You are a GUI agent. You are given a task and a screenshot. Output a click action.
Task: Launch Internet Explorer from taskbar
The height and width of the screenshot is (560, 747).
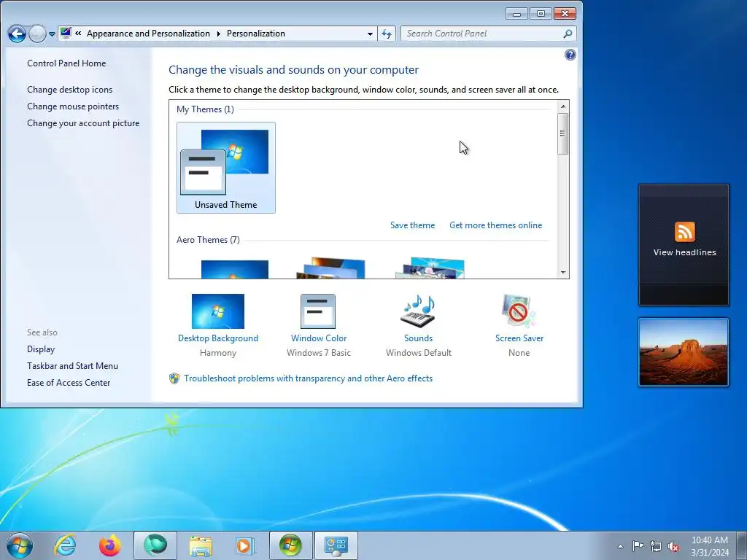tap(65, 545)
